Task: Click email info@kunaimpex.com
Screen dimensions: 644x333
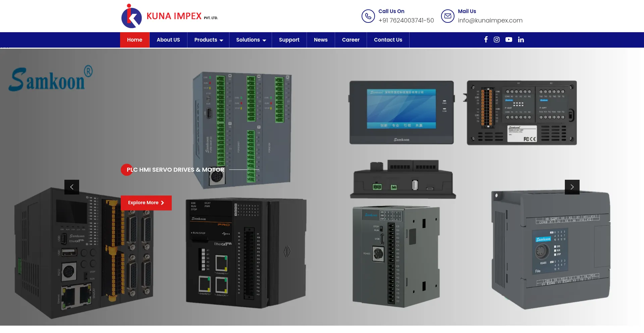Action: pyautogui.click(x=490, y=20)
